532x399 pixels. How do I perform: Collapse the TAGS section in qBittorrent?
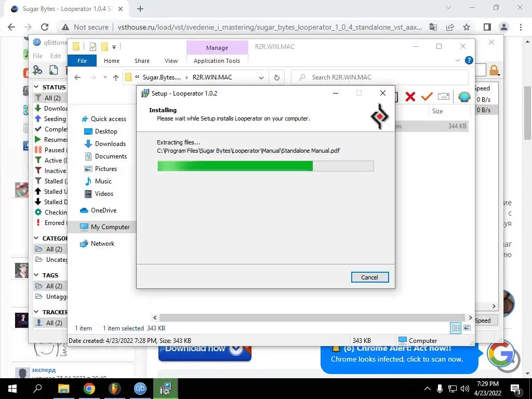pyautogui.click(x=36, y=275)
